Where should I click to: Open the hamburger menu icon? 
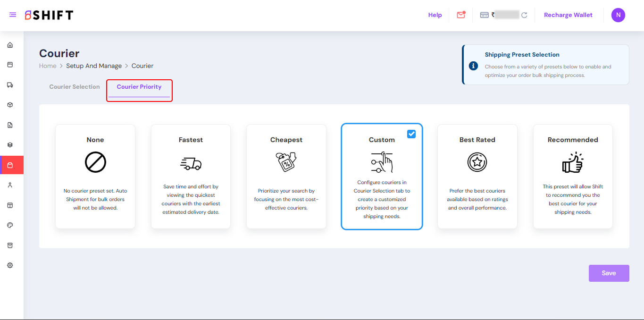[13, 15]
